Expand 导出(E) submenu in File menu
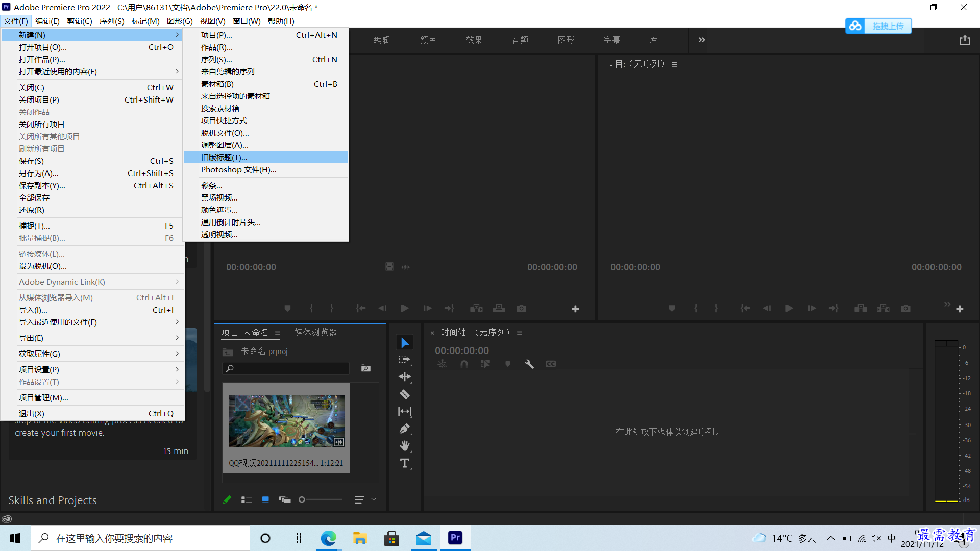Image resolution: width=980 pixels, height=551 pixels. [x=92, y=338]
